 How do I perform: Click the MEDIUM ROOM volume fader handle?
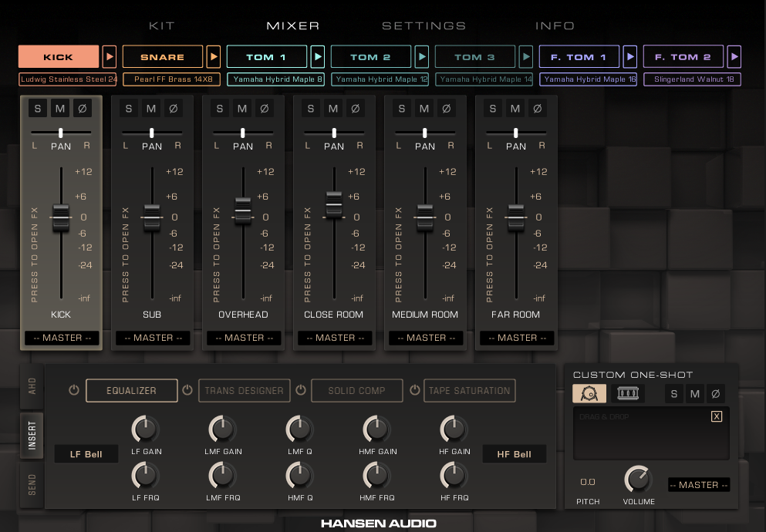(425, 217)
